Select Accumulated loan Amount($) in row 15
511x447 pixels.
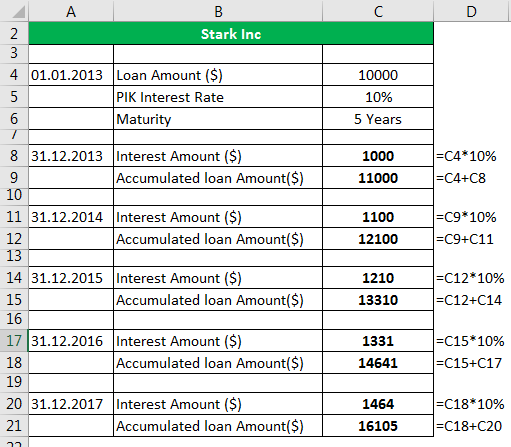[218, 300]
